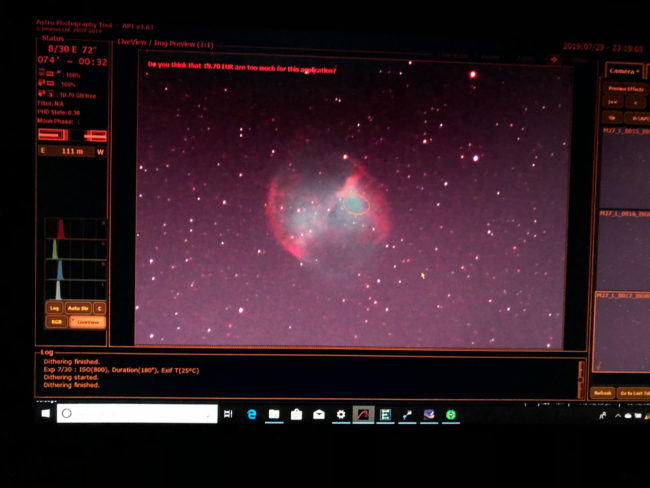This screenshot has height=488, width=650.
Task: Toggle the LiveView button
Action: (88, 322)
